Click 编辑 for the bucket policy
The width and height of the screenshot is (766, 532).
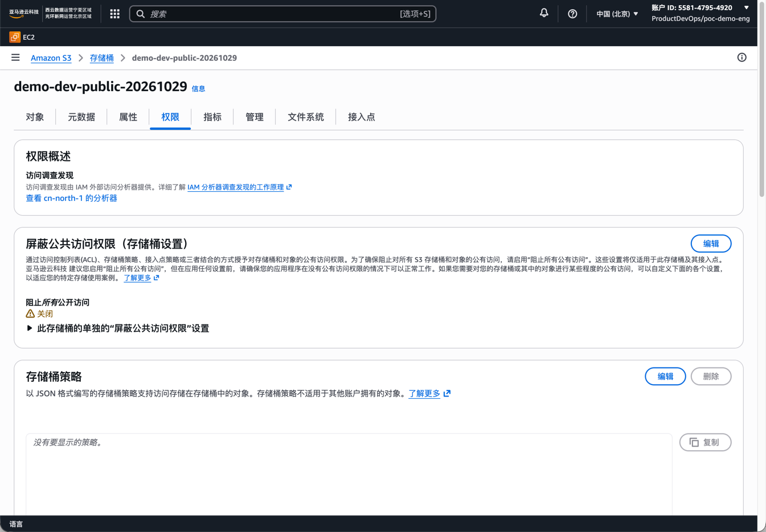click(665, 376)
